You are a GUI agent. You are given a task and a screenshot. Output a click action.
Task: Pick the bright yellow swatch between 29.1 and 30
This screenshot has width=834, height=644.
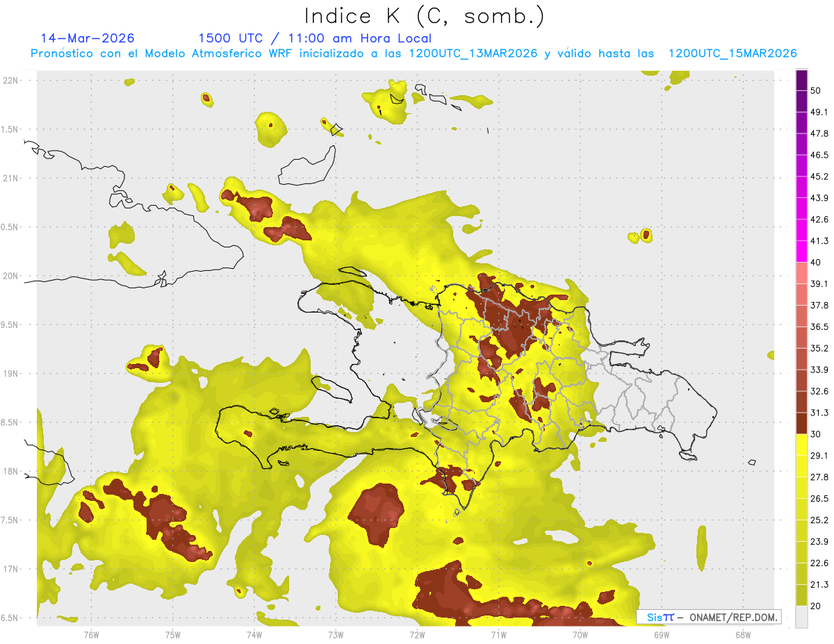pos(801,445)
